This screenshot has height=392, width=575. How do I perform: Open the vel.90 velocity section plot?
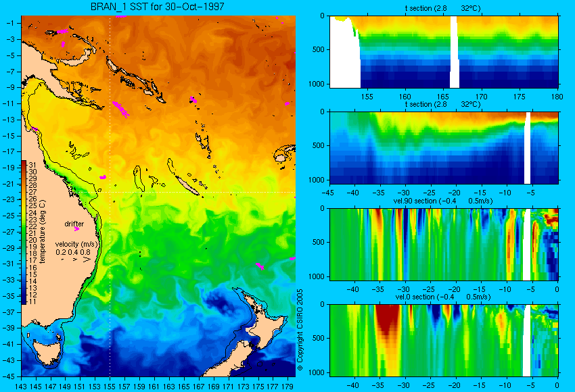444,245
